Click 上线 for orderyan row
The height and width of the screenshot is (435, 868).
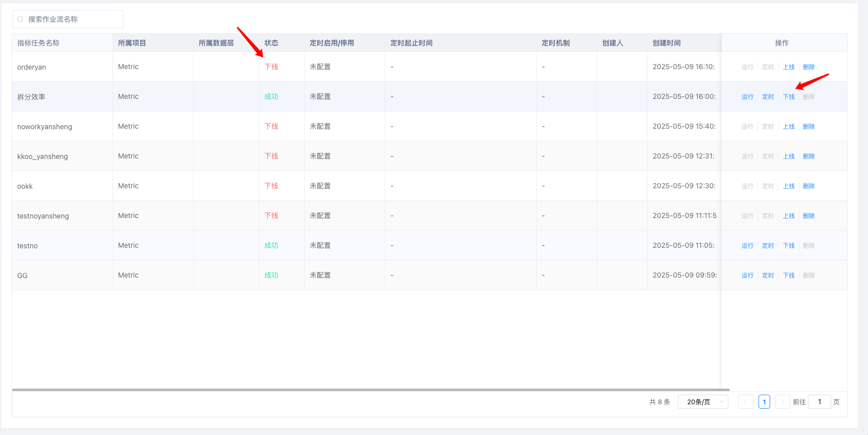(789, 67)
